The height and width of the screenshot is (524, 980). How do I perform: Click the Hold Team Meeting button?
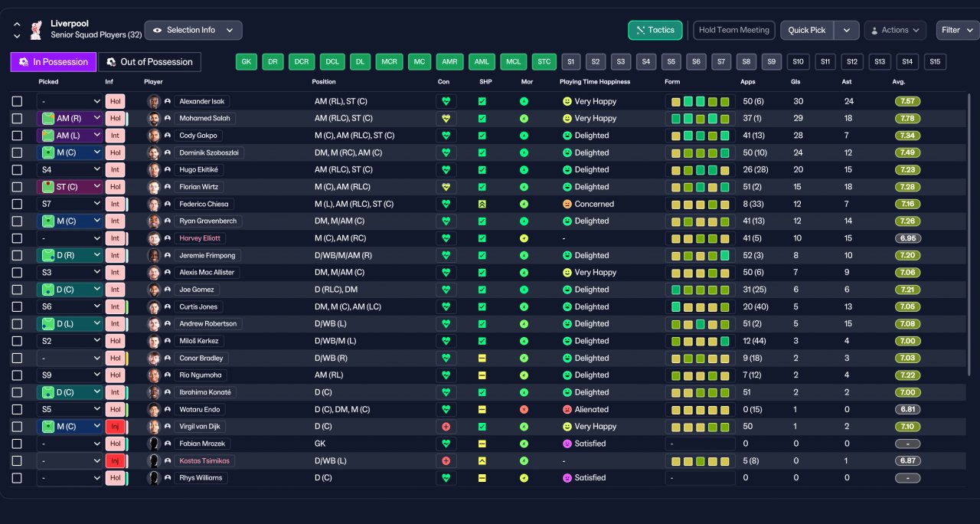tap(734, 30)
